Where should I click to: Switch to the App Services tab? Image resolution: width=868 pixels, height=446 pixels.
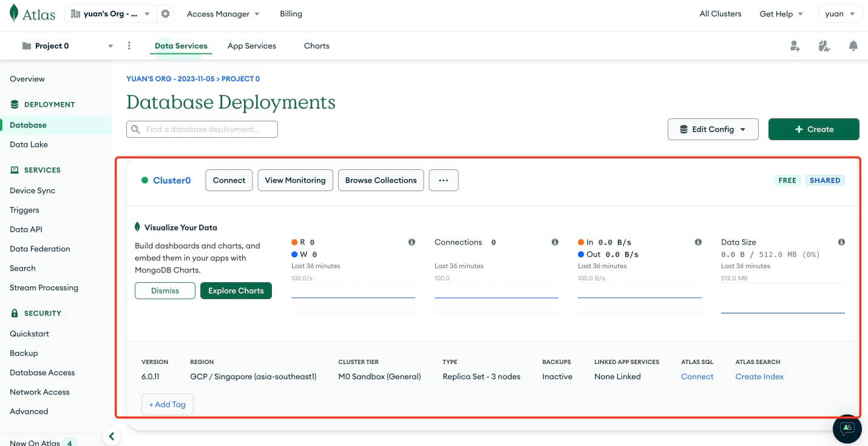point(251,46)
